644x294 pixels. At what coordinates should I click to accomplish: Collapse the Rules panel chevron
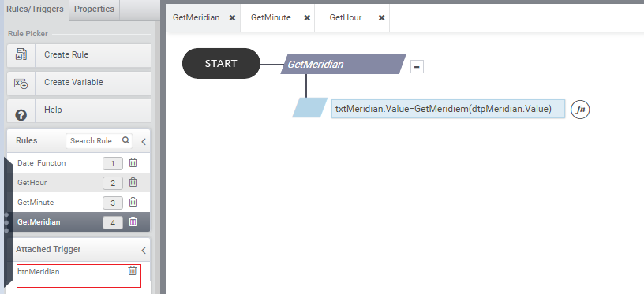point(144,142)
